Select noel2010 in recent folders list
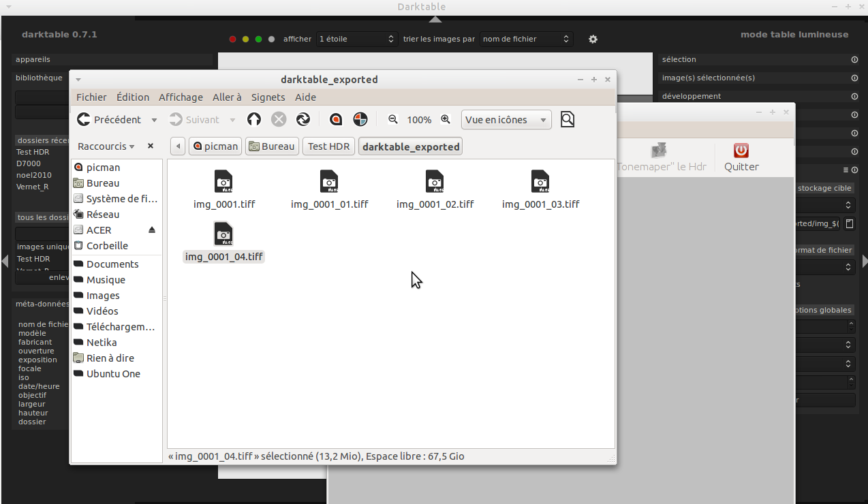The image size is (868, 504). tap(33, 175)
